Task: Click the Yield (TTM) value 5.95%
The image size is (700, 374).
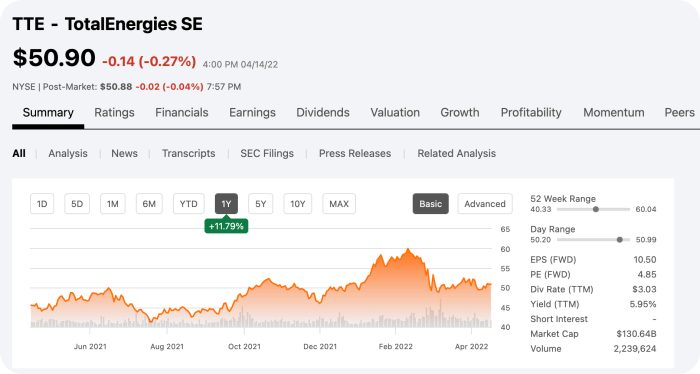Action: coord(643,304)
